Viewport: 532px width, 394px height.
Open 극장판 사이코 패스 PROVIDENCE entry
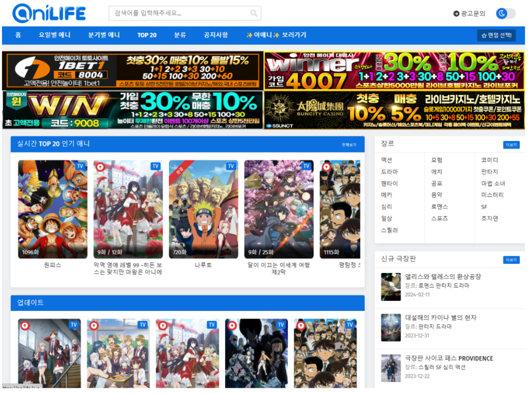tap(449, 358)
